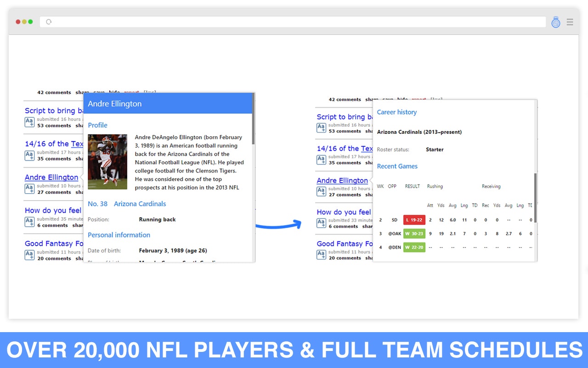Click Aa icon under 'How do you feel' beside Profile popup
The width and height of the screenshot is (588, 368).
pos(29,222)
